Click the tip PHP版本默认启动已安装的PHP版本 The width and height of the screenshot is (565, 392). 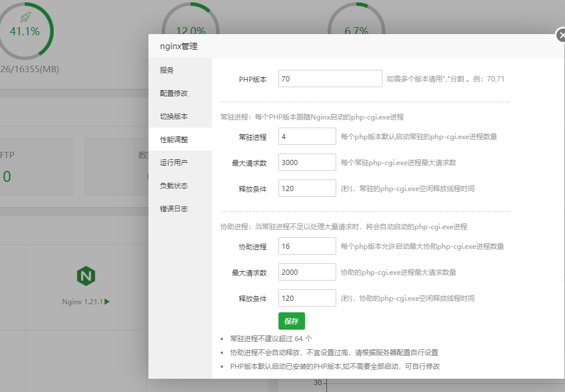click(x=335, y=367)
